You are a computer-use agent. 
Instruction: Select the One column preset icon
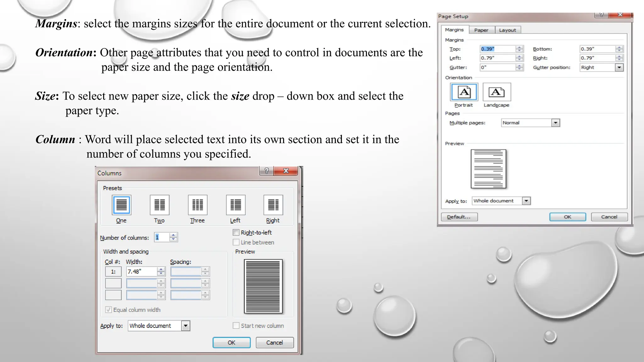coord(121,205)
